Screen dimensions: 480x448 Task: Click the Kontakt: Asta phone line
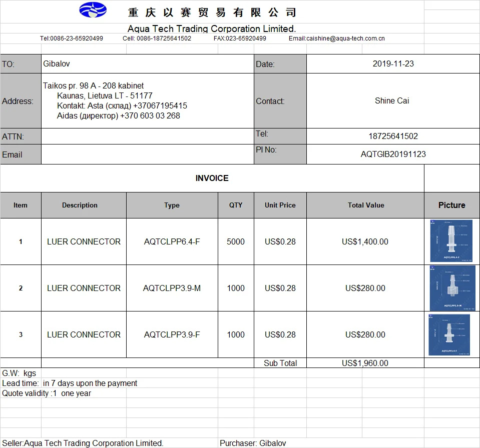[x=122, y=106]
